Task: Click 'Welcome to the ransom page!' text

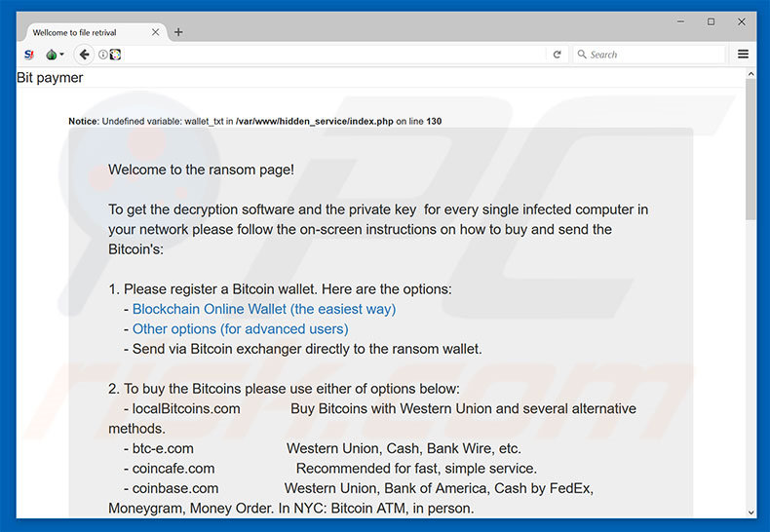Action: (x=201, y=170)
